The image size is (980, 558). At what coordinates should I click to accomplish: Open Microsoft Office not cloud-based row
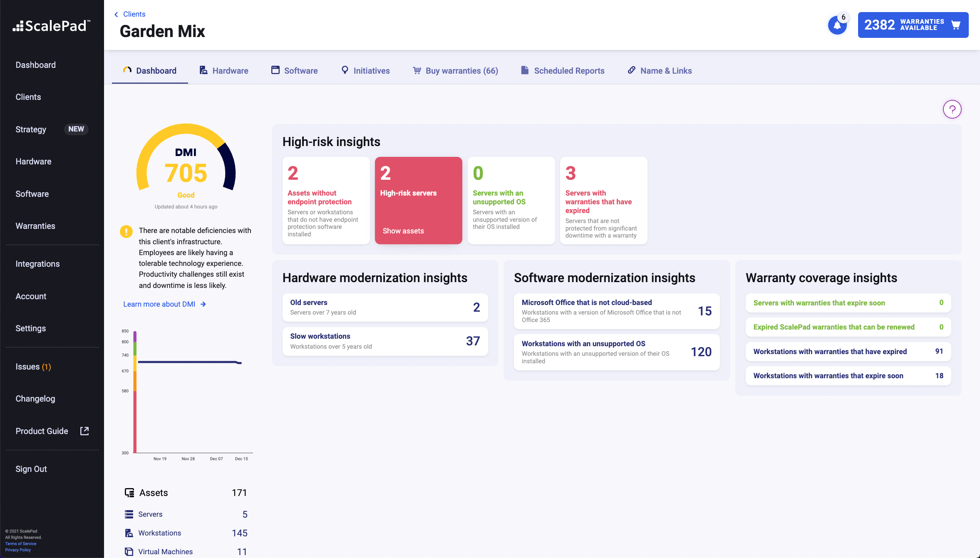(617, 311)
